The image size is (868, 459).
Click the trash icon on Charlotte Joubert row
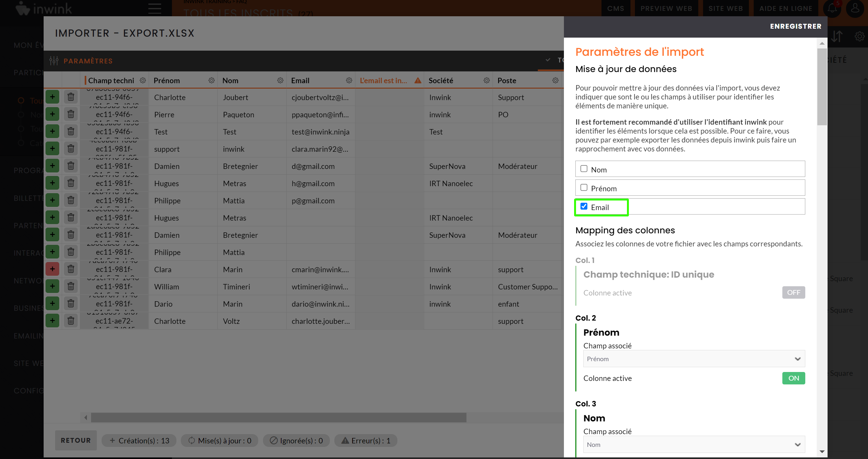tap(71, 97)
